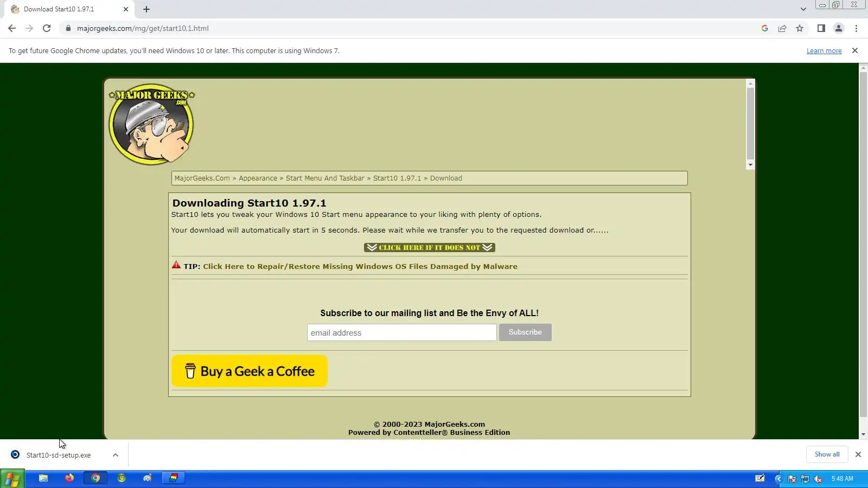Open the colorful monitors taskbar app

coord(174,478)
